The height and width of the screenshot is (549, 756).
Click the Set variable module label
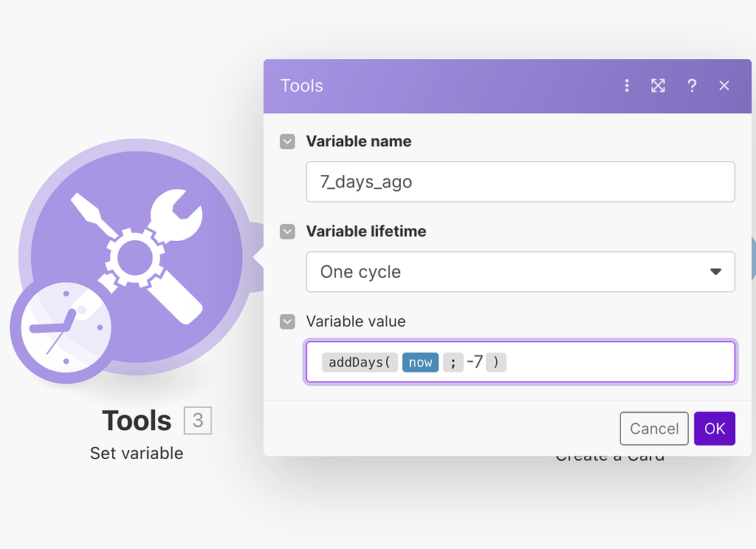pos(137,453)
